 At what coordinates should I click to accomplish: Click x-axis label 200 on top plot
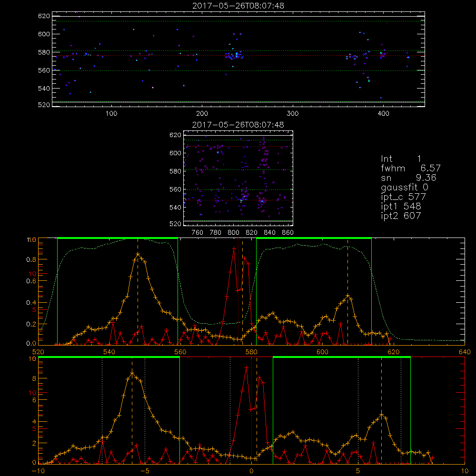click(x=202, y=114)
